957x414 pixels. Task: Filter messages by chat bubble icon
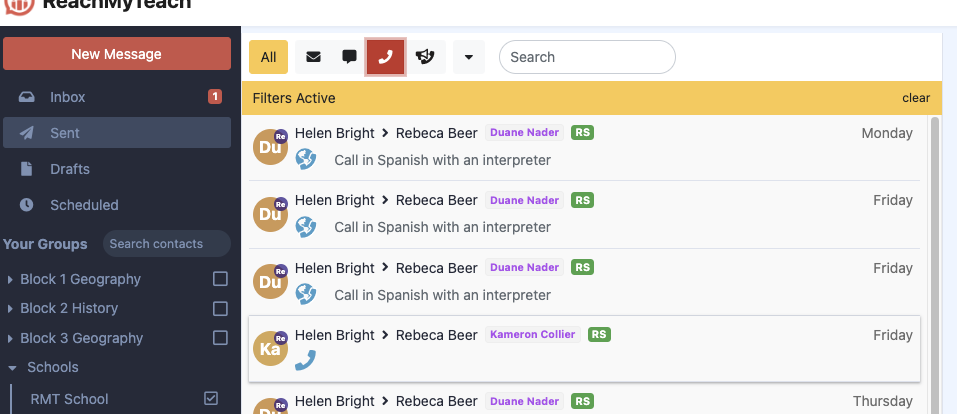click(x=349, y=57)
